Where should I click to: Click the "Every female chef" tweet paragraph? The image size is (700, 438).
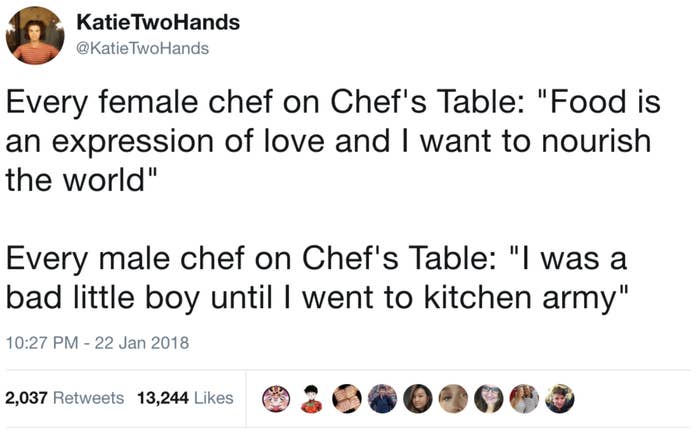pyautogui.click(x=333, y=141)
